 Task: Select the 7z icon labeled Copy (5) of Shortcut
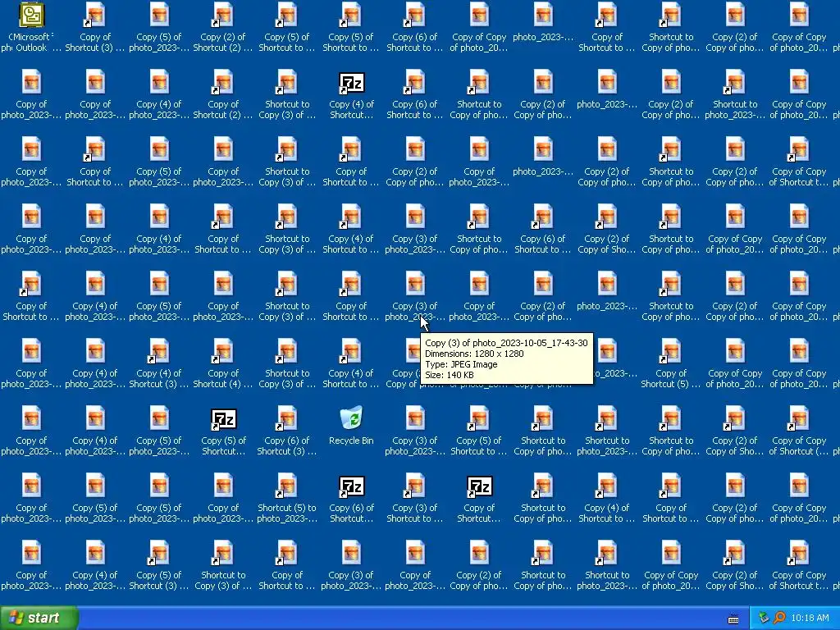pos(223,431)
